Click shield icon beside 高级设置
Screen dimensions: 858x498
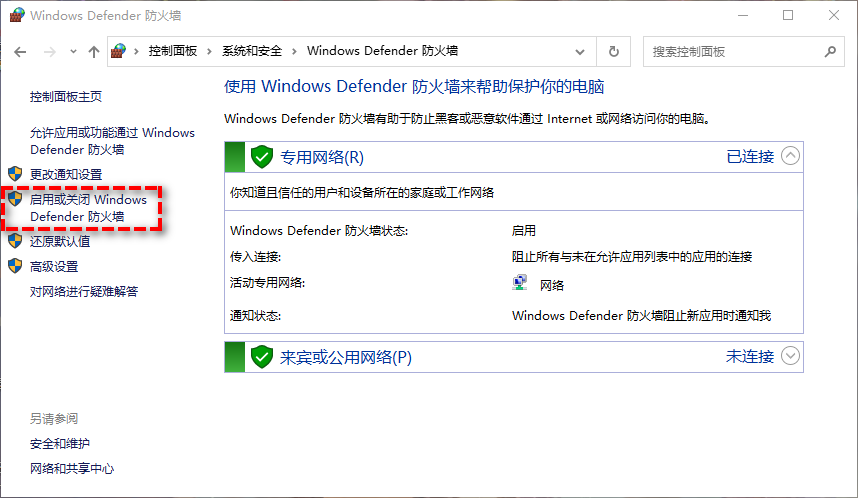pos(15,266)
